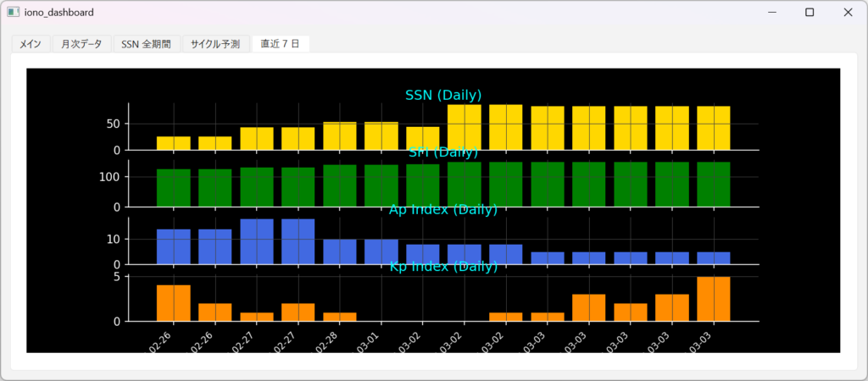Click the Kp index (Daily) chart title

coord(443,266)
